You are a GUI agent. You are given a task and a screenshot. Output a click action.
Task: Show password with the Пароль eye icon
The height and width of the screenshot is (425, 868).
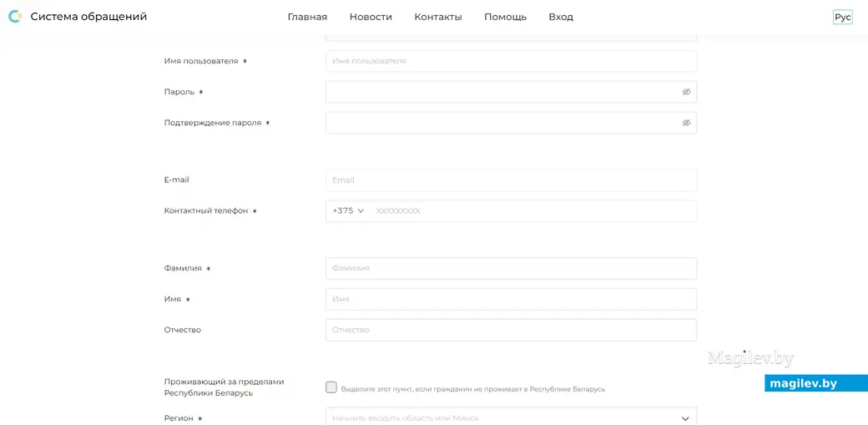[686, 92]
